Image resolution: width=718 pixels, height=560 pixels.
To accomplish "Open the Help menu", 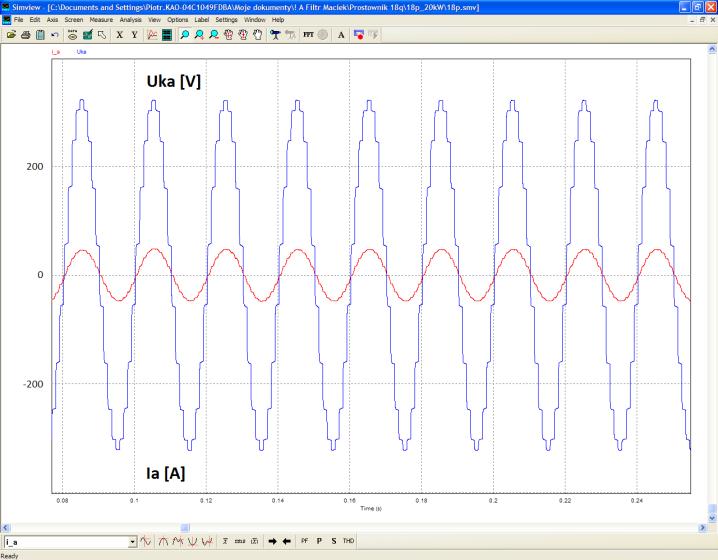I will [x=278, y=20].
